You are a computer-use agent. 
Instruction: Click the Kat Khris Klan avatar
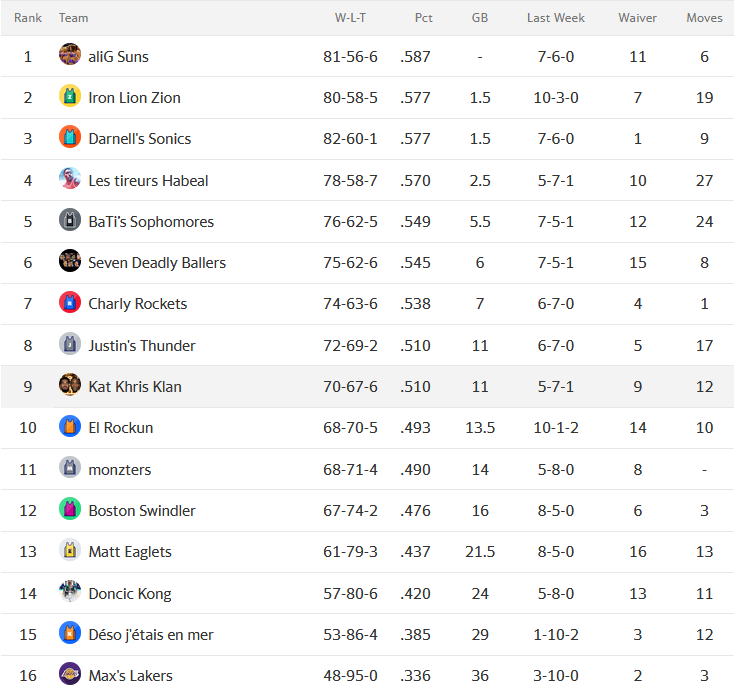70,384
